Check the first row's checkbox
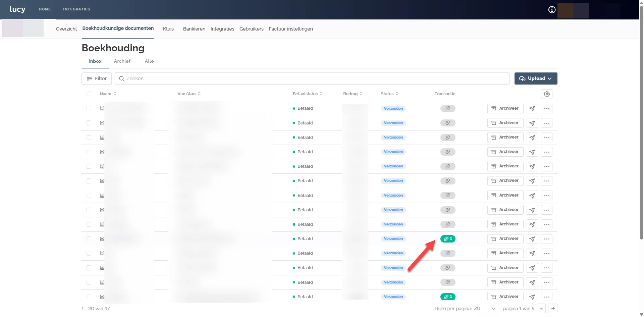This screenshot has width=644, height=317. pos(89,108)
